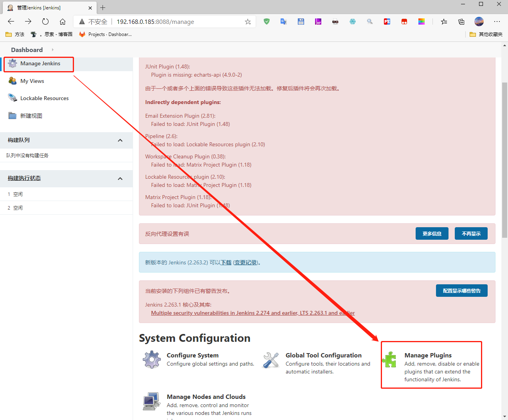
Task: Collapse the 构建队列 panel
Action: (120, 140)
